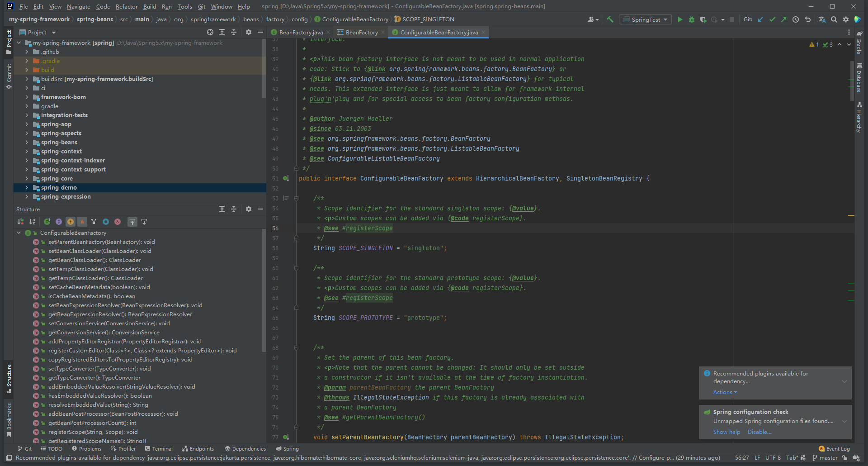
Task: Expand the Spring configuration check notification
Action: tap(844, 421)
